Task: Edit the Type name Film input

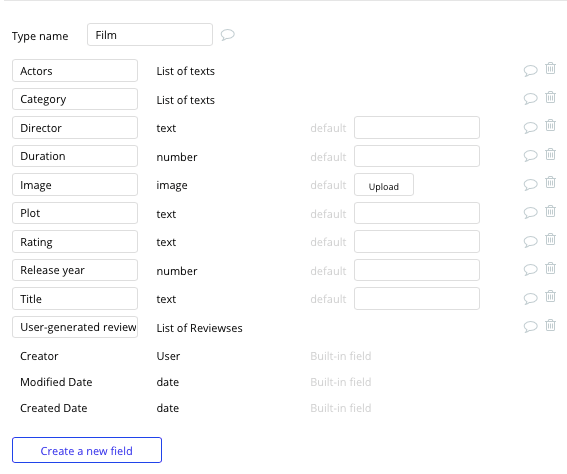Action: 150,35
